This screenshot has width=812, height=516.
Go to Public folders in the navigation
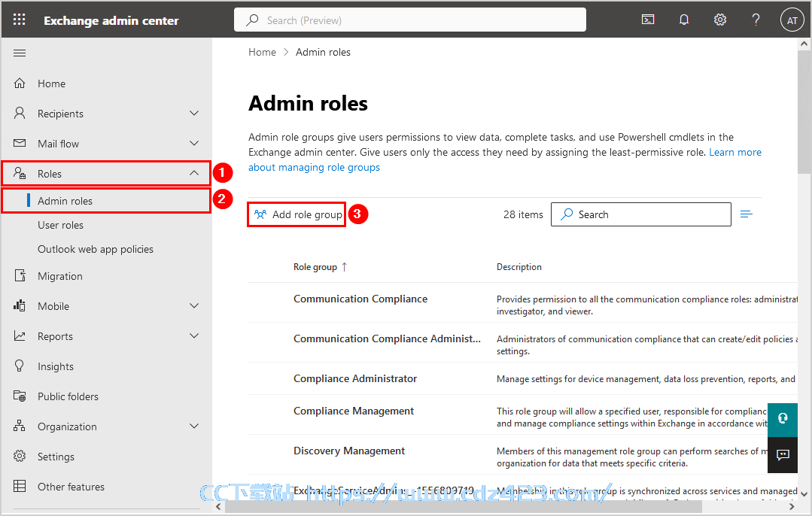click(68, 396)
